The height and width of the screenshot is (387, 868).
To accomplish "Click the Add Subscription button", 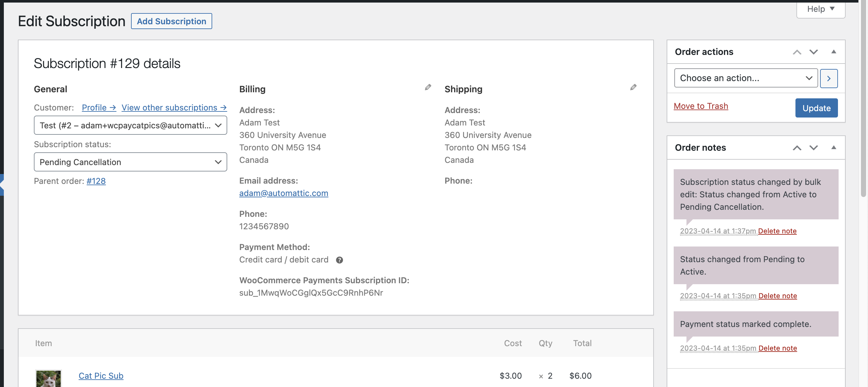I will [x=171, y=21].
